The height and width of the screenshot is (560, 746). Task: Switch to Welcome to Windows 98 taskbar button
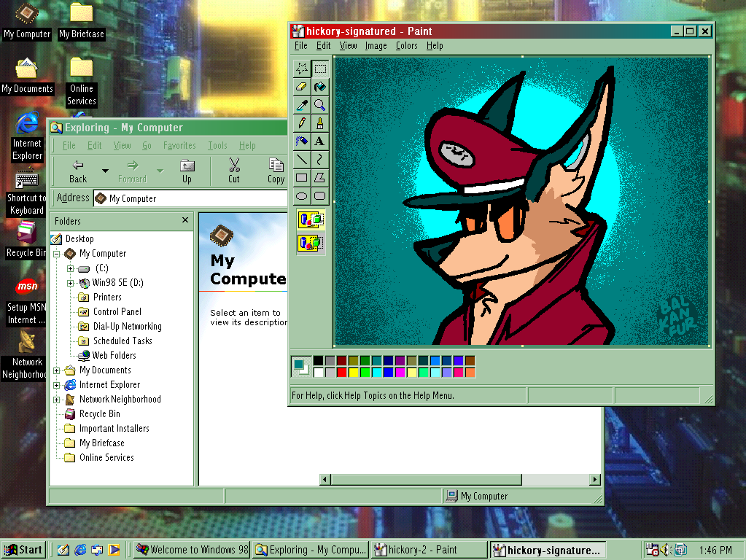[192, 550]
